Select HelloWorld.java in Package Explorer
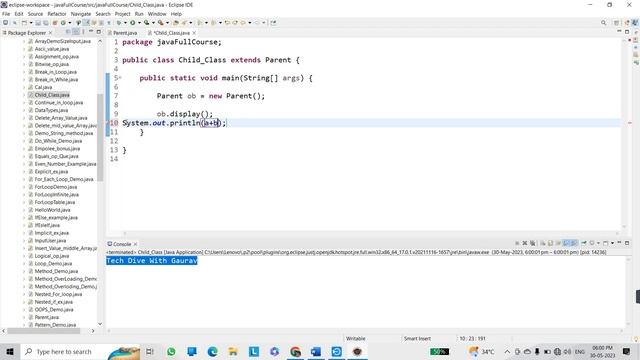Screen dimensions: 640x360 pyautogui.click(x=52, y=210)
